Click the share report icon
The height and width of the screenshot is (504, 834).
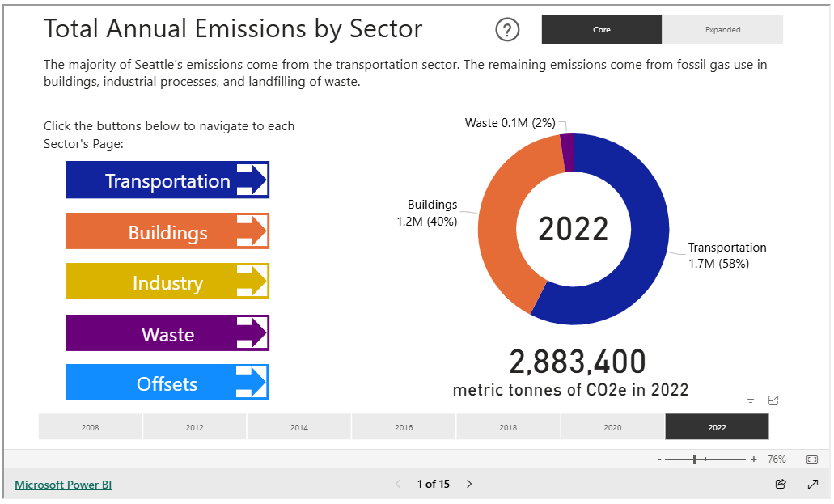tap(781, 484)
